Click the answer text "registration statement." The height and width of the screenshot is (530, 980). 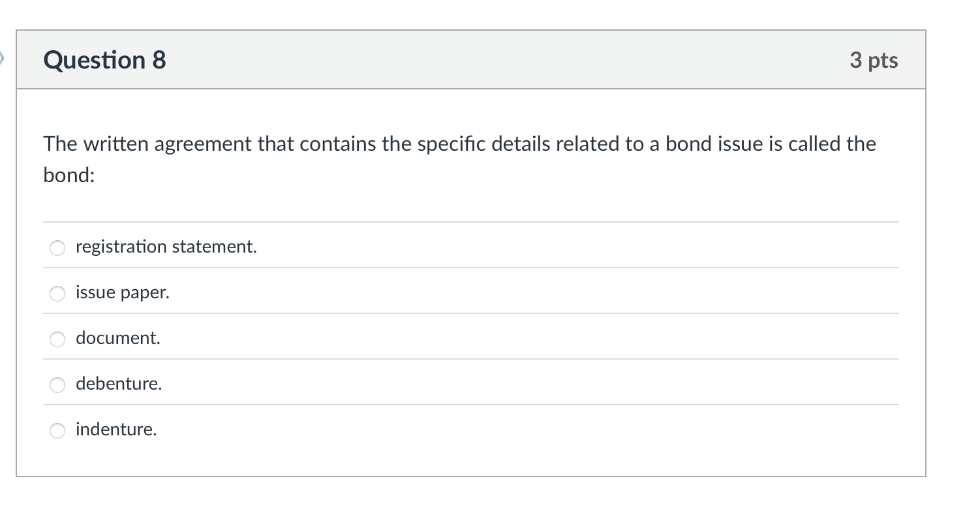point(166,247)
